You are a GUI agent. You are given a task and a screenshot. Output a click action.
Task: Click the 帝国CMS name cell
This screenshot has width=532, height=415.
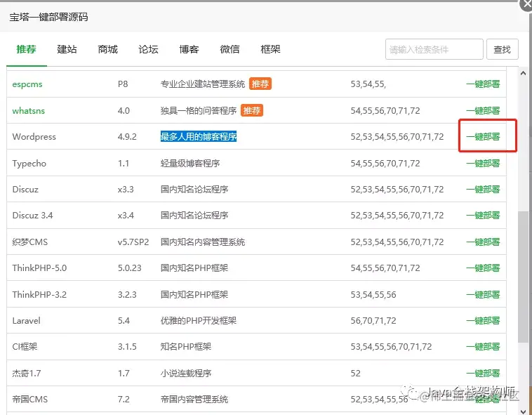coord(30,400)
